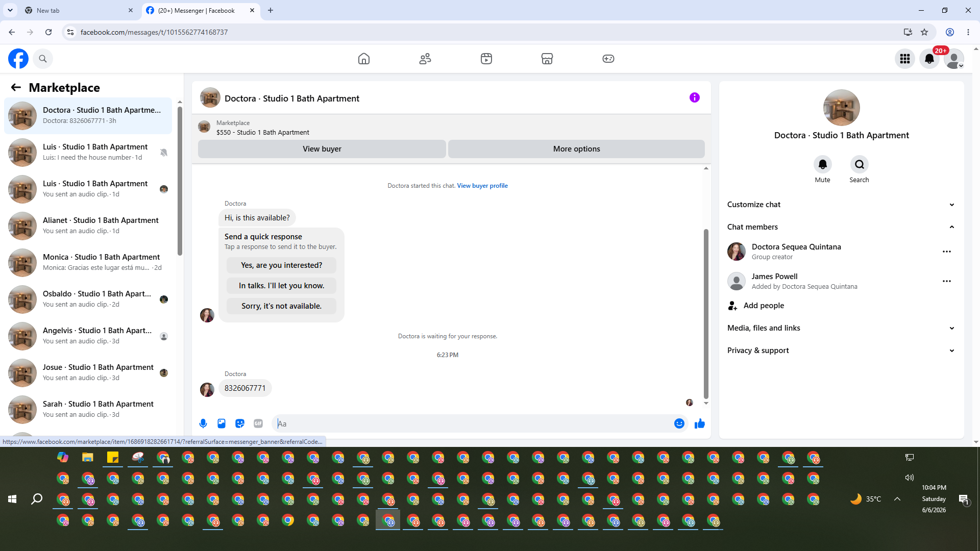Screen dimensions: 980x551
Task: Send quick reply 'Sorry, it's not available.'
Action: [x=282, y=306]
